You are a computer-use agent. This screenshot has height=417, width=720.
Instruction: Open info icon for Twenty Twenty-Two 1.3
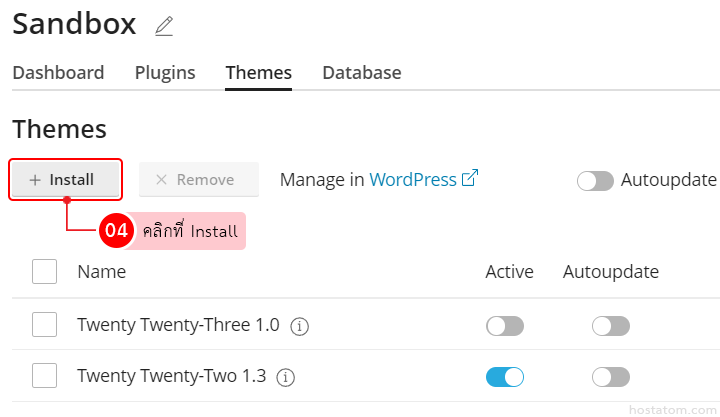click(x=285, y=377)
